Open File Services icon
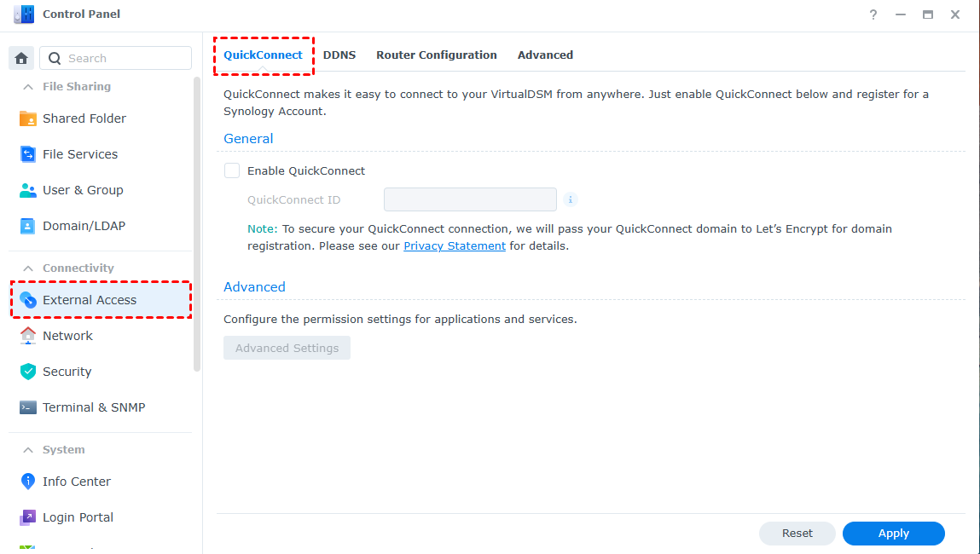This screenshot has width=980, height=554. point(28,154)
